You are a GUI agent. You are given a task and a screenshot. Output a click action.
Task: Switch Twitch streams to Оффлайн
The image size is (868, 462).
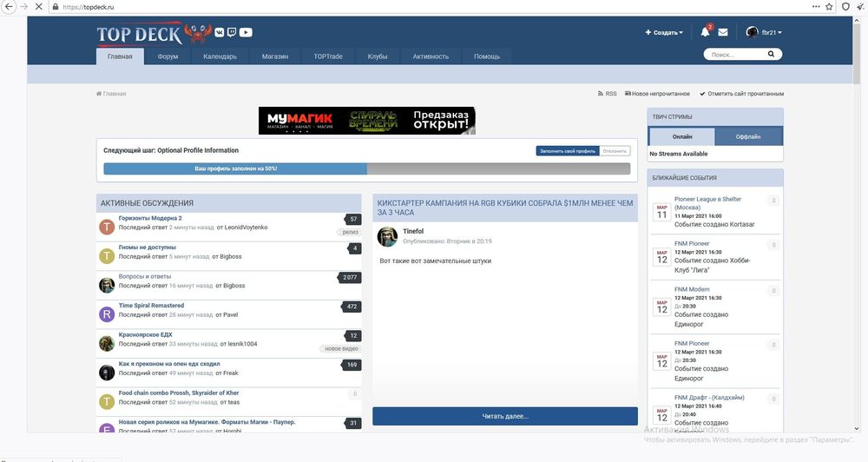(747, 136)
